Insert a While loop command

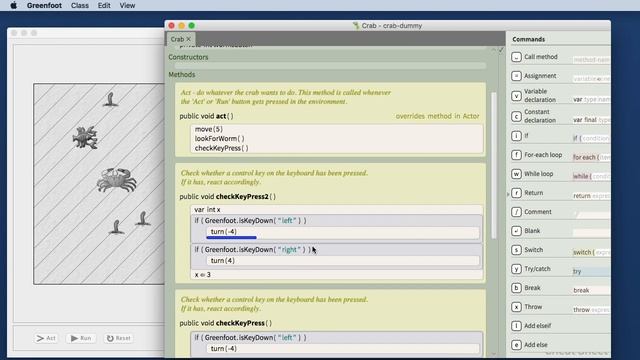coord(538,173)
